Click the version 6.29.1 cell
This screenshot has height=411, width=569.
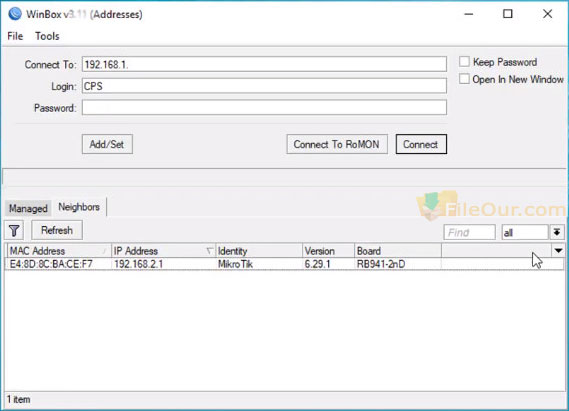[318, 264]
